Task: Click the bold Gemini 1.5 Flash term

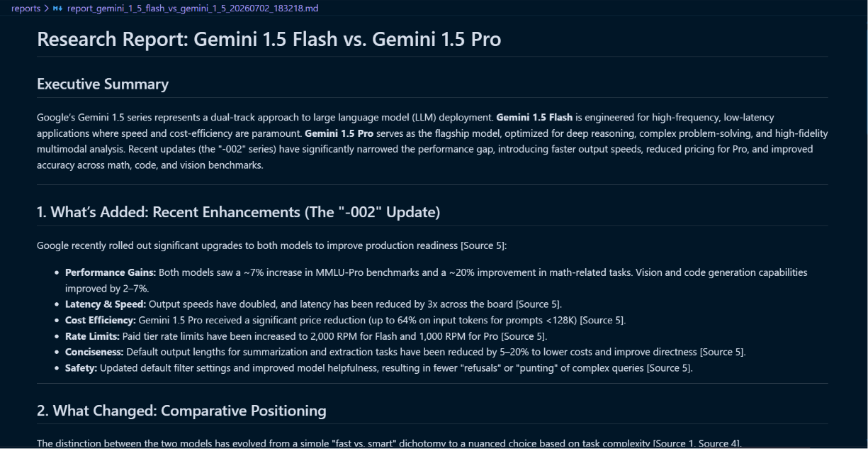Action: 534,117
